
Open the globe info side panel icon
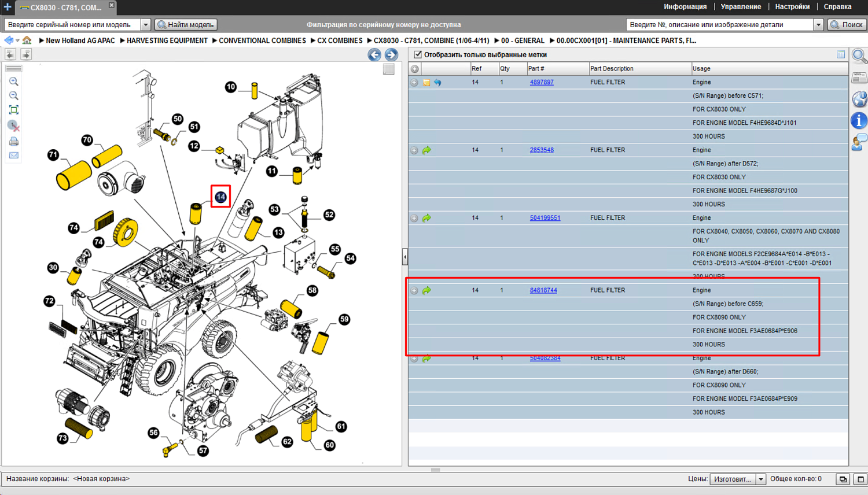tap(859, 99)
